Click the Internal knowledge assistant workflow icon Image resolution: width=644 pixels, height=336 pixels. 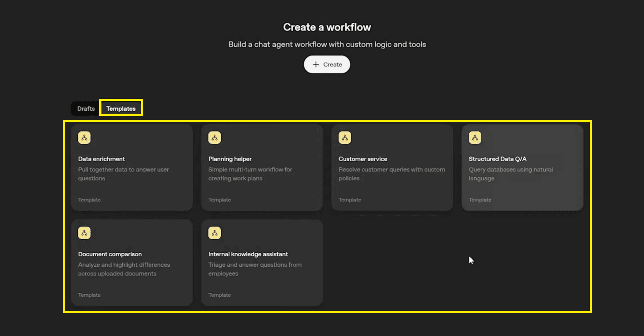click(214, 233)
